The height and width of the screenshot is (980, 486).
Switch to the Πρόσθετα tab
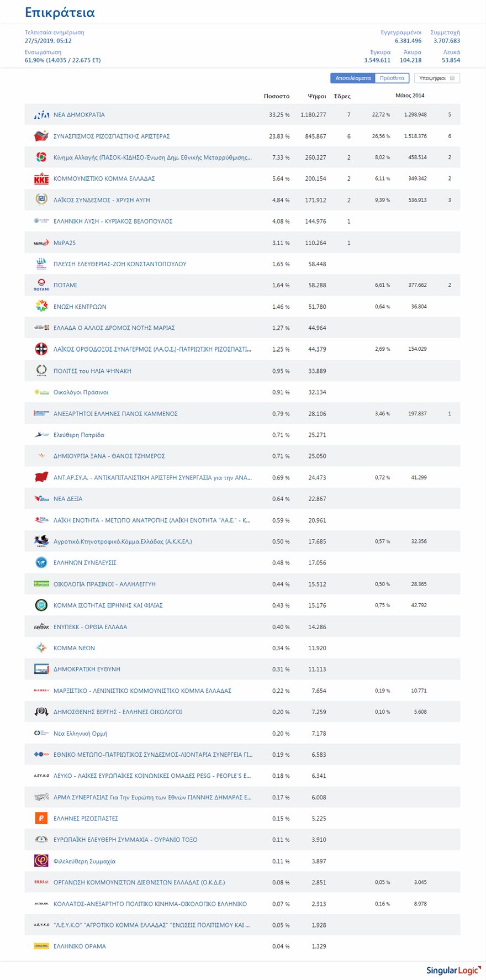tap(392, 78)
